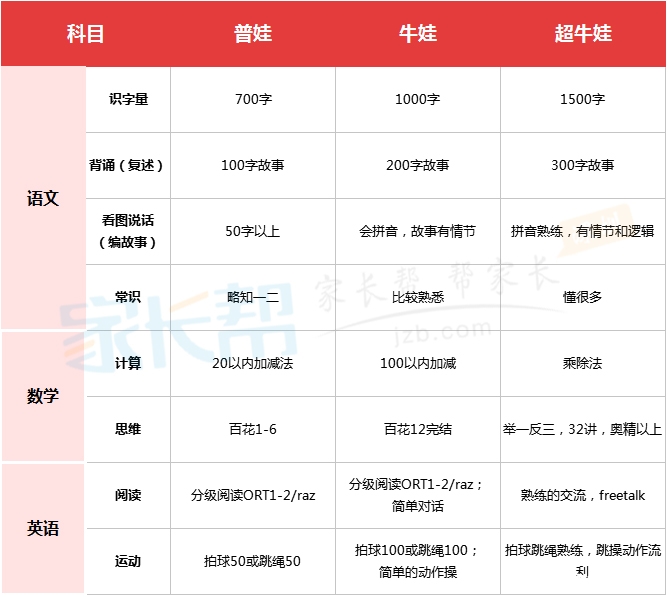Click the 识字量 row label
Image resolution: width=668 pixels, height=597 pixels.
[128, 99]
